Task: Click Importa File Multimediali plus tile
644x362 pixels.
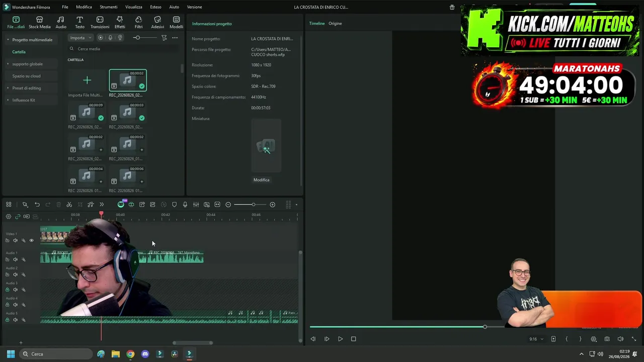Action: pos(87,80)
